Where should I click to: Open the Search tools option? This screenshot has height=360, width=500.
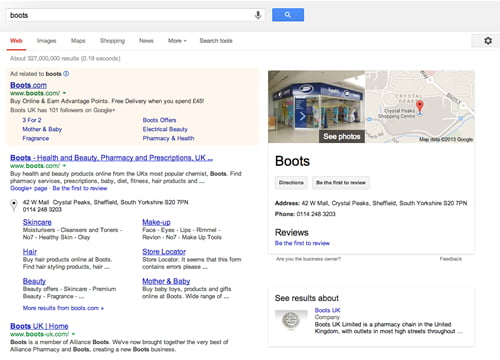(x=216, y=41)
